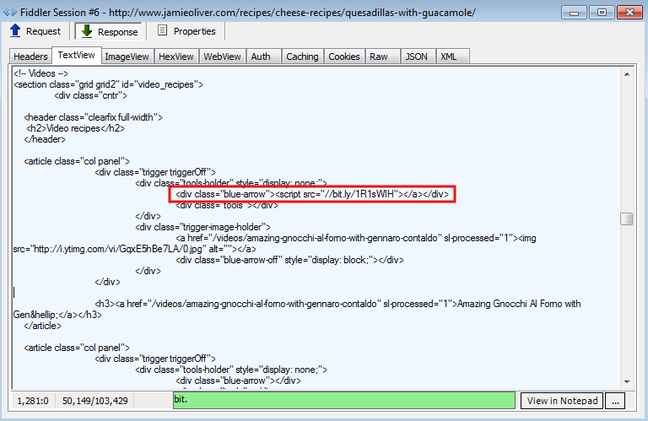Click the '<!-- Videos -->' comment line

click(41, 74)
